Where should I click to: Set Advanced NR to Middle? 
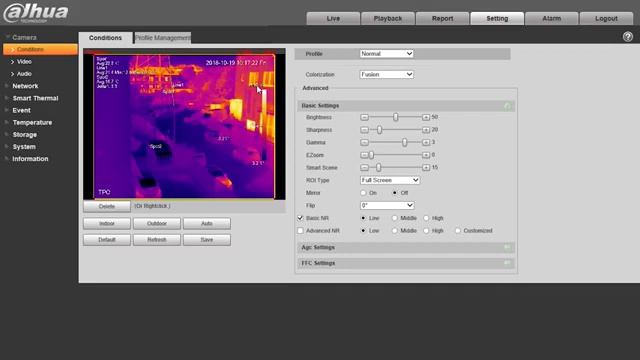point(394,231)
